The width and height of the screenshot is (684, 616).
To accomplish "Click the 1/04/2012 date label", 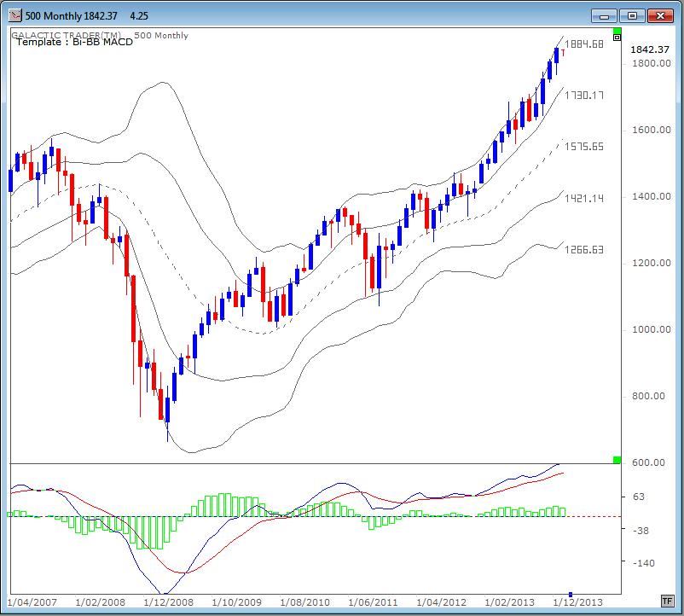I will tap(442, 602).
